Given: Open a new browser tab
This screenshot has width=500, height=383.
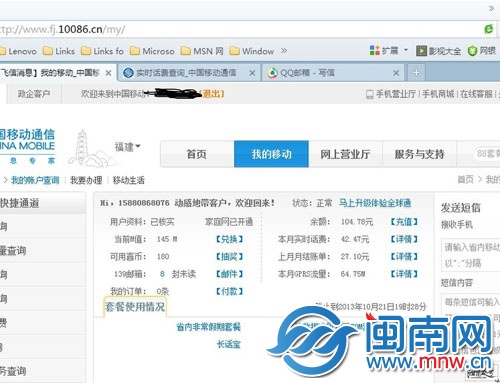Looking at the screenshot, I should tap(416, 73).
